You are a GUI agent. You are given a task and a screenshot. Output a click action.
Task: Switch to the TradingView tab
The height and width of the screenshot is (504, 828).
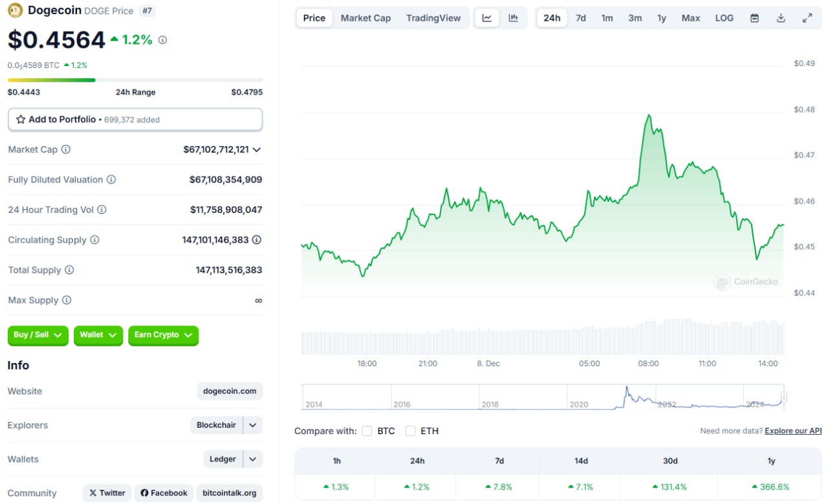(433, 18)
